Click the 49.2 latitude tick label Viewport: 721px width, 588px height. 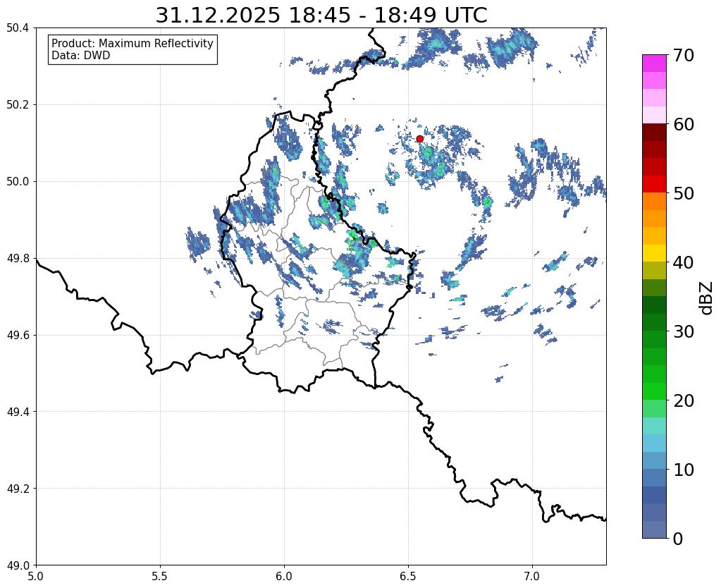18,489
